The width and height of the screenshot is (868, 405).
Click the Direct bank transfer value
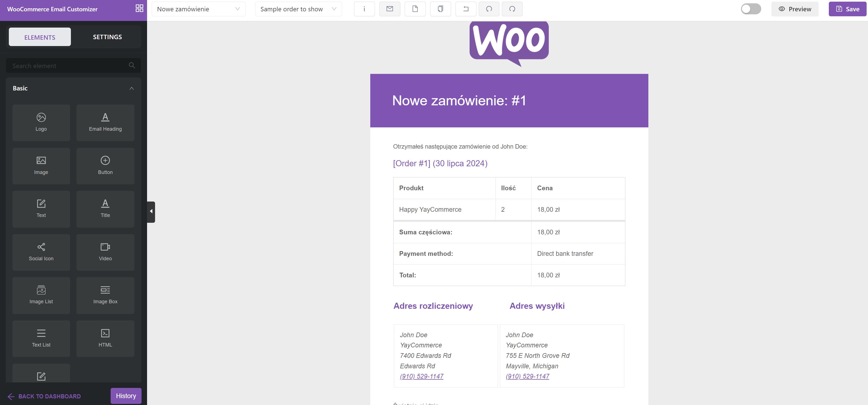[565, 253]
